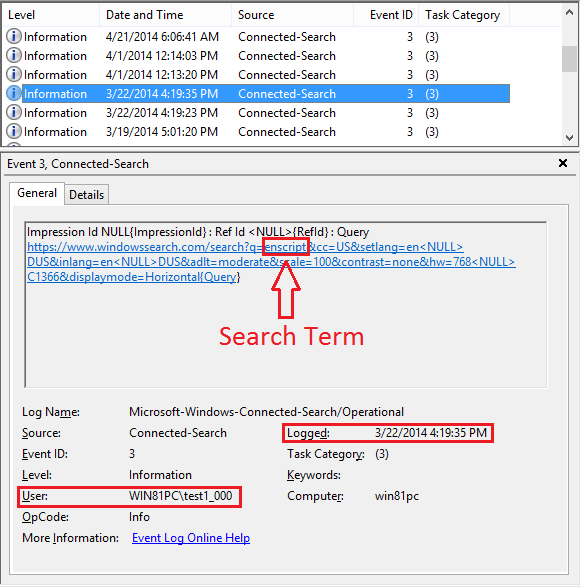This screenshot has height=588, width=581.
Task: Open the windowssearch.com query URL link
Action: pyautogui.click(x=271, y=262)
